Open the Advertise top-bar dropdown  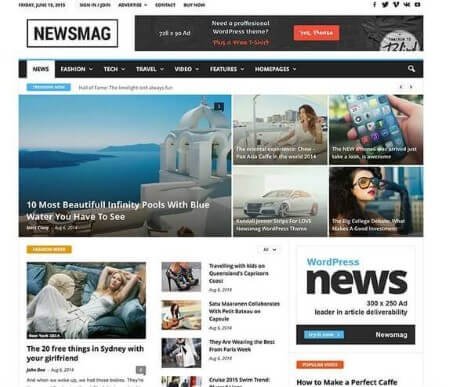[x=133, y=5]
